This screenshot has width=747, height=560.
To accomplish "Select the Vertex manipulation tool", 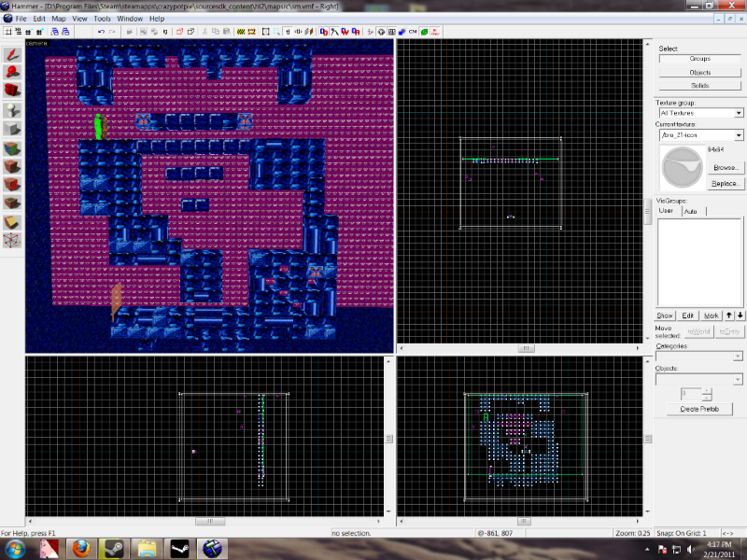I will pyautogui.click(x=12, y=241).
